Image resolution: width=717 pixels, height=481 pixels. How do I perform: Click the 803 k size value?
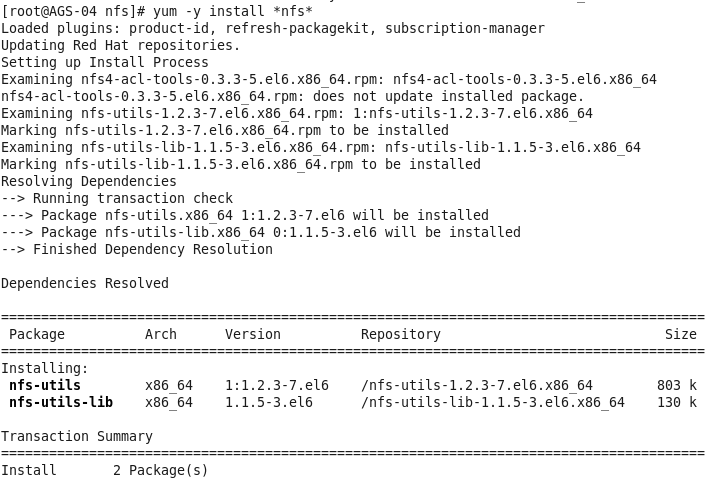coord(676,385)
